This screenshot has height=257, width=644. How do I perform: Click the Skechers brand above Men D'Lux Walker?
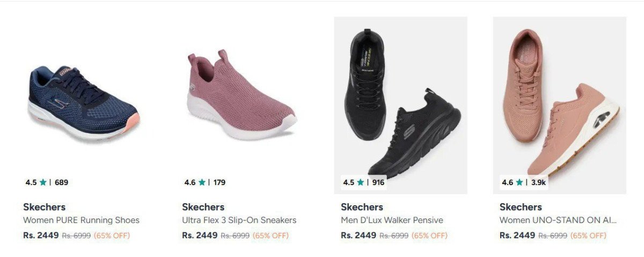362,207
